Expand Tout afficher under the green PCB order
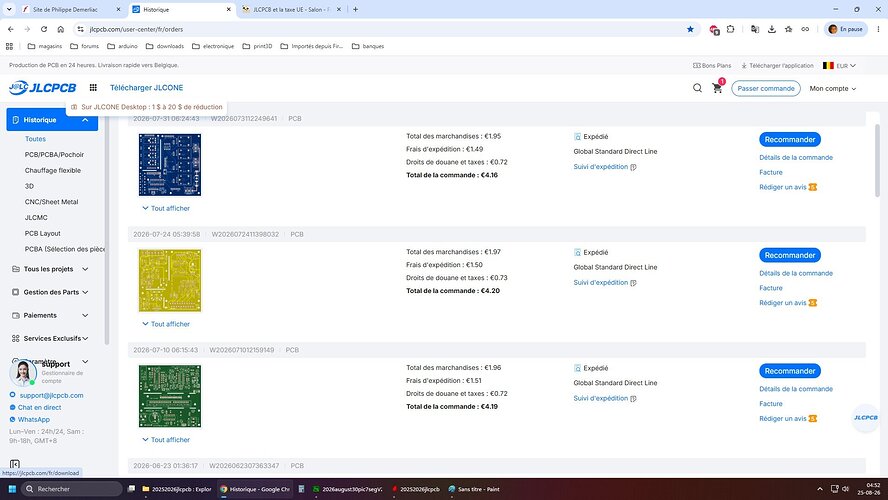The width and height of the screenshot is (888, 500). (166, 439)
